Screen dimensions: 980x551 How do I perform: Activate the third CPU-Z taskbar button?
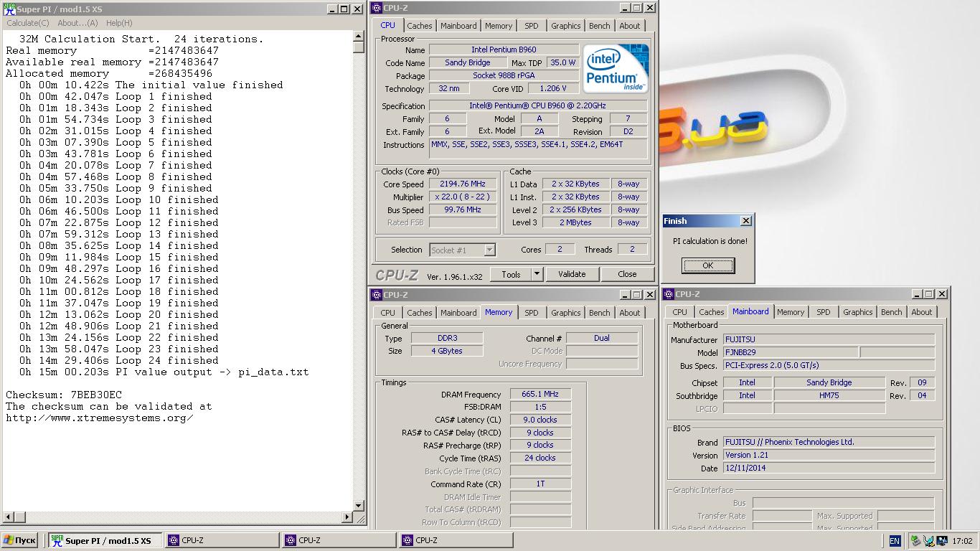pos(456,541)
